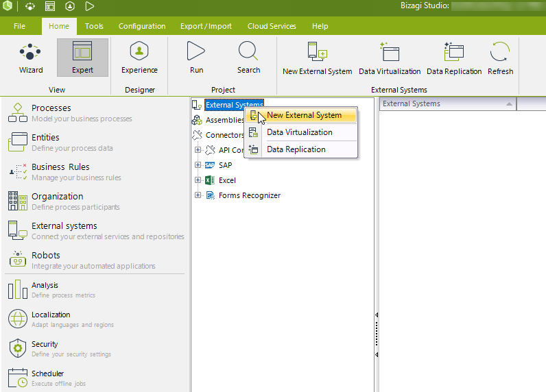Click the Run project ribbon button
The image size is (546, 392).
(x=196, y=58)
